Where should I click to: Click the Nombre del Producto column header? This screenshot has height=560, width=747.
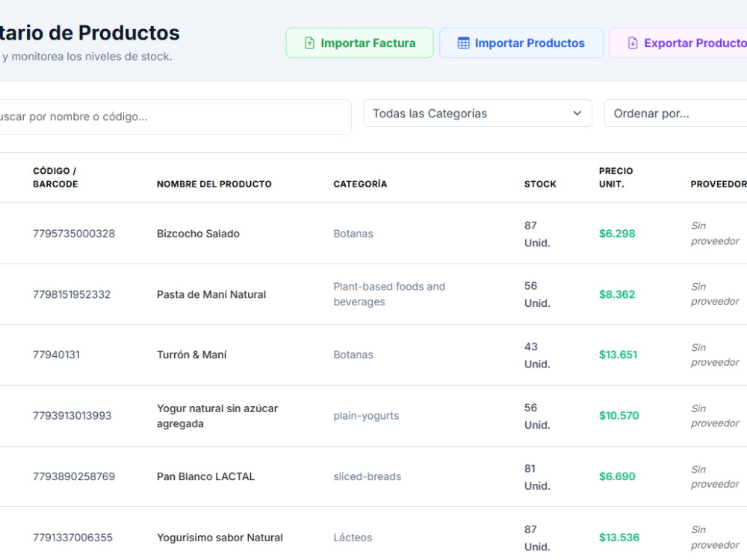(x=214, y=184)
